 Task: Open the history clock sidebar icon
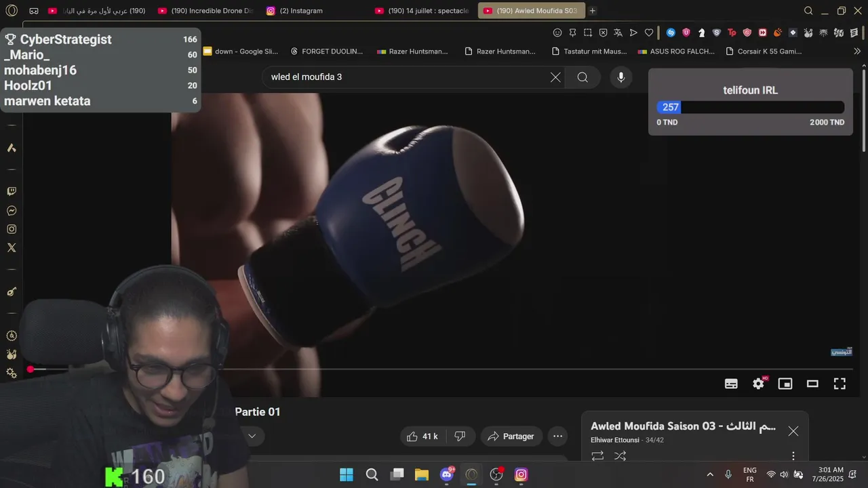tap(12, 335)
